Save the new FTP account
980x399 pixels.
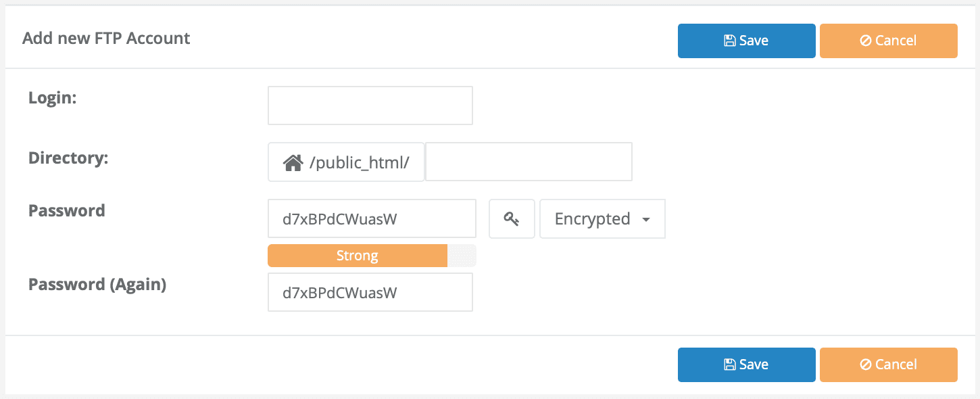[x=746, y=40]
